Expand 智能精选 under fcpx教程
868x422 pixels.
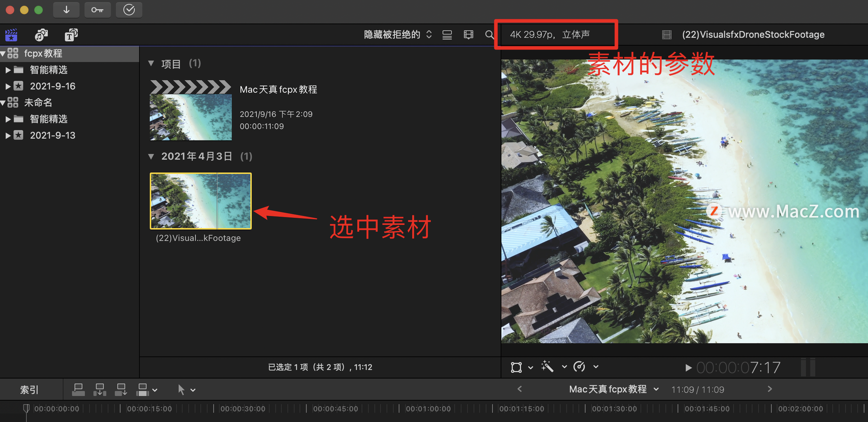8,70
